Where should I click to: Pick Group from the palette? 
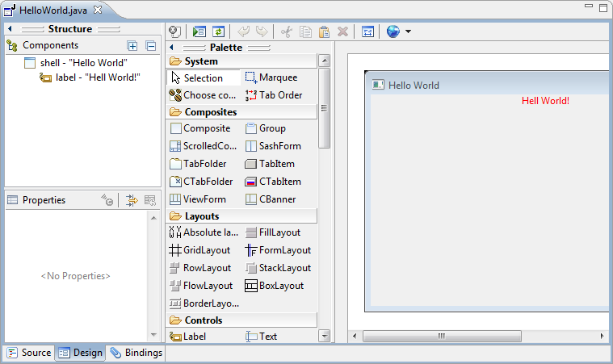click(266, 128)
